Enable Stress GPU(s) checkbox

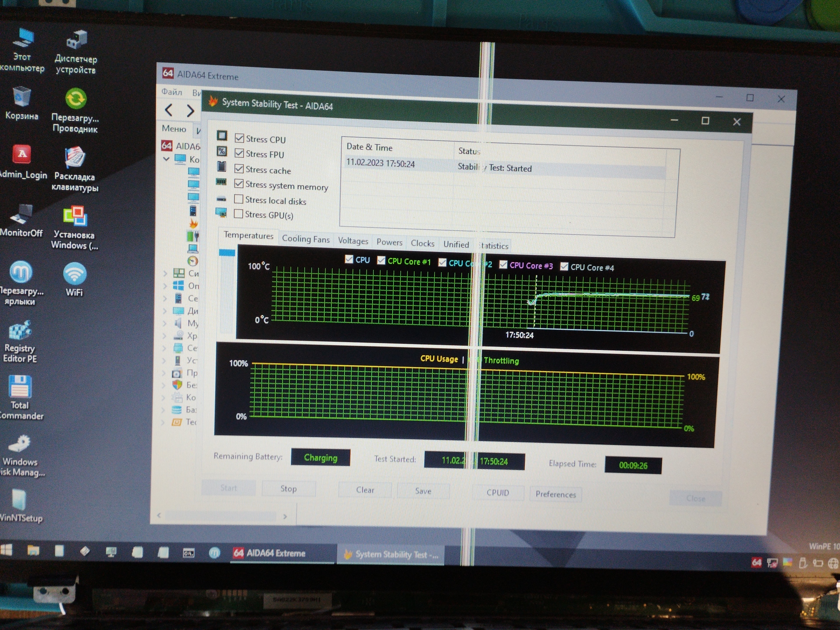coord(238,214)
